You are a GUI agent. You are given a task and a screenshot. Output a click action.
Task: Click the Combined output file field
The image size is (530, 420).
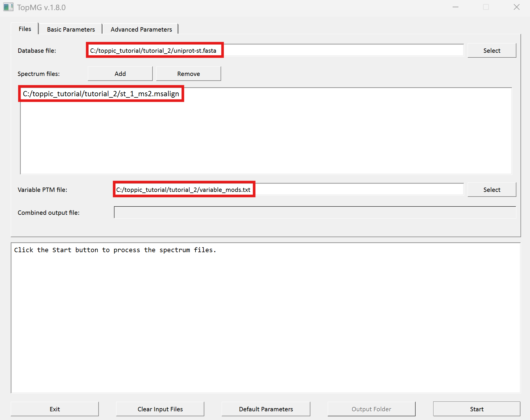(315, 212)
